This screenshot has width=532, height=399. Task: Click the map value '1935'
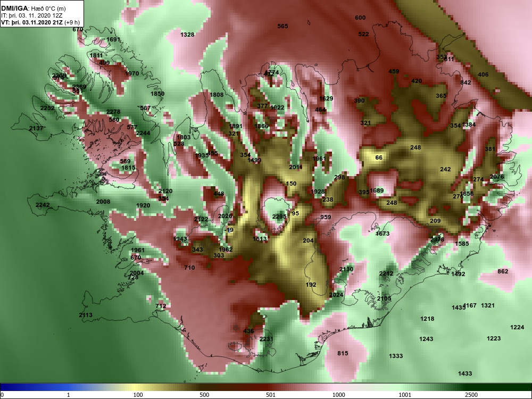(x=202, y=155)
